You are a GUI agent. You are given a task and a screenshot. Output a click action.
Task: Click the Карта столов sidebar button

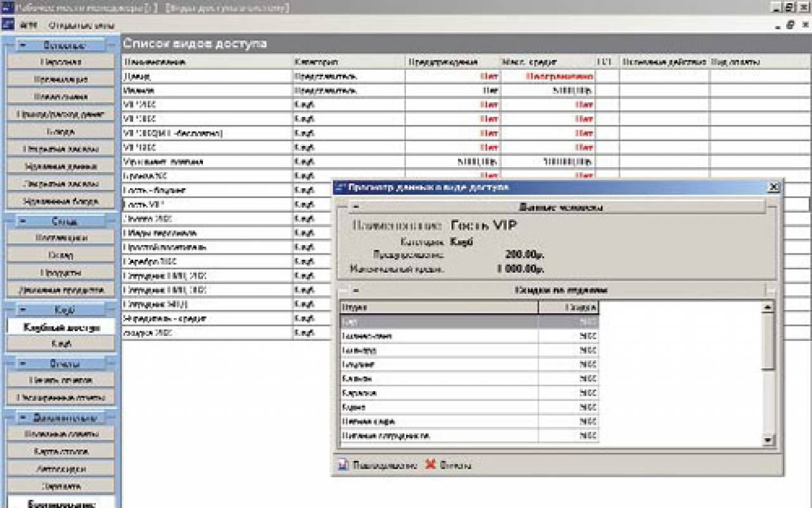click(62, 451)
